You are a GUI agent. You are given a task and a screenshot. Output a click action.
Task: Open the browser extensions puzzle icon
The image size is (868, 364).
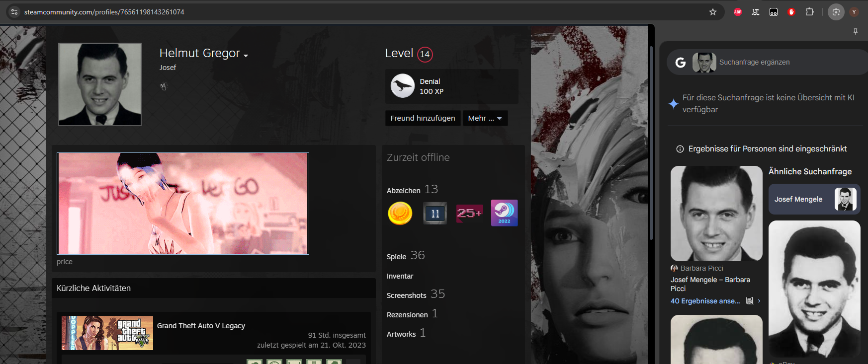tap(809, 12)
